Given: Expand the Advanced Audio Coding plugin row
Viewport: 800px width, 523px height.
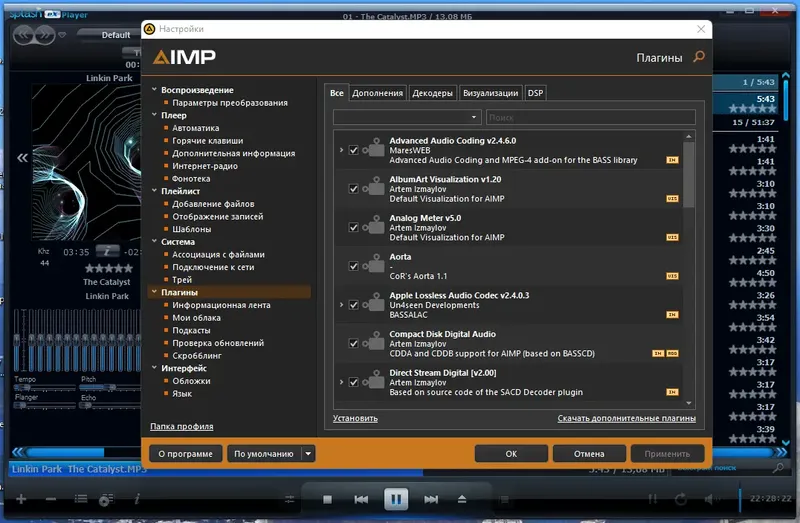Looking at the screenshot, I should [x=341, y=150].
